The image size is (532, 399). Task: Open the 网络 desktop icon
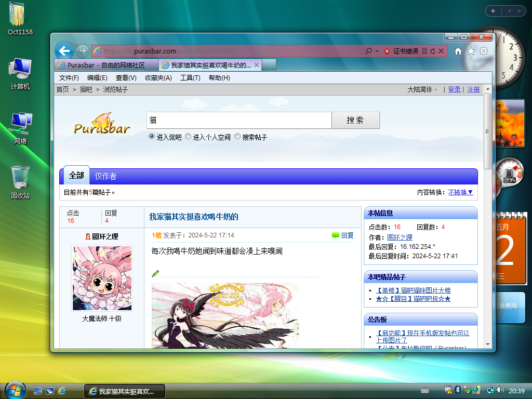click(x=20, y=128)
